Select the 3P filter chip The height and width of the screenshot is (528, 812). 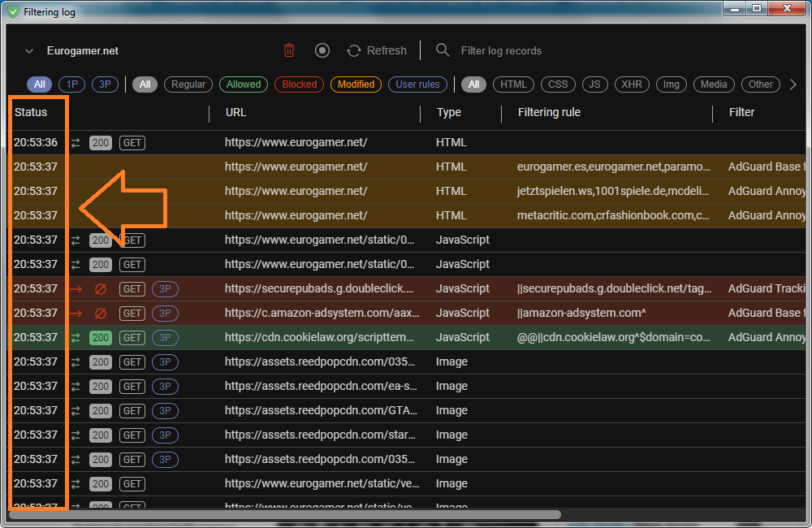click(105, 84)
